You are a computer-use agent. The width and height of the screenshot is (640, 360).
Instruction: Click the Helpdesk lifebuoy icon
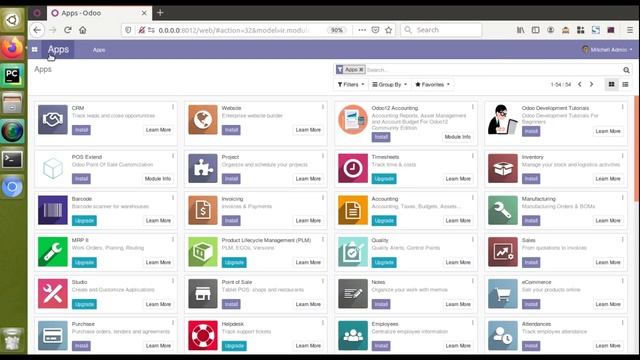[203, 336]
